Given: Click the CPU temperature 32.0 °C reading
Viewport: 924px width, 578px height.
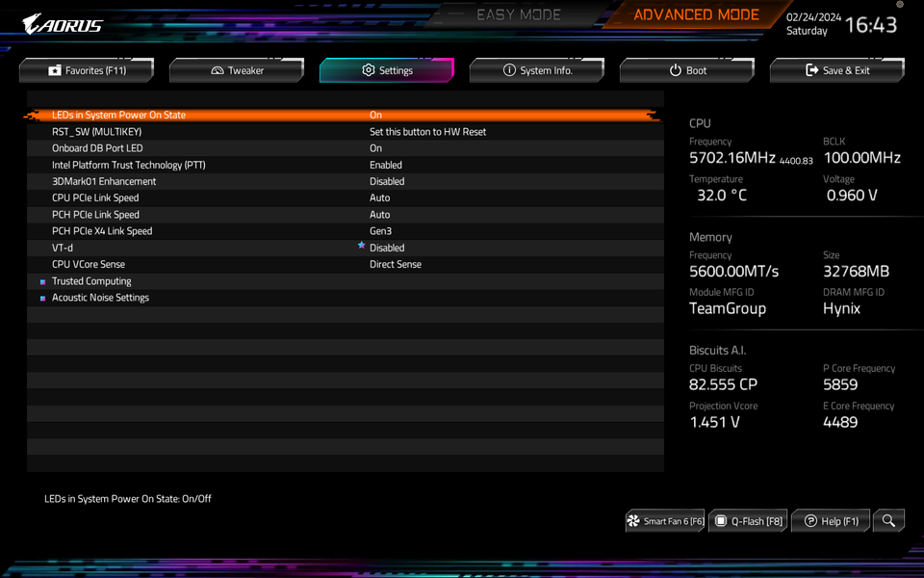Looking at the screenshot, I should 722,196.
